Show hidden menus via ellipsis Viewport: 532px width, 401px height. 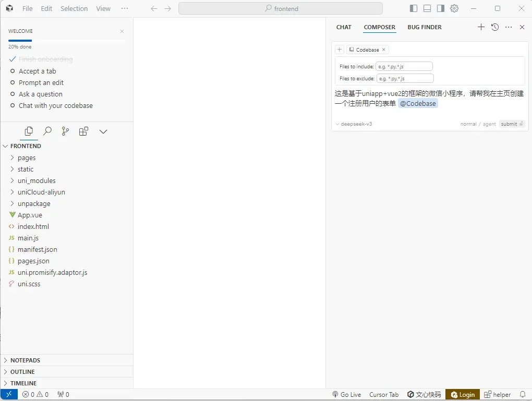pyautogui.click(x=125, y=8)
